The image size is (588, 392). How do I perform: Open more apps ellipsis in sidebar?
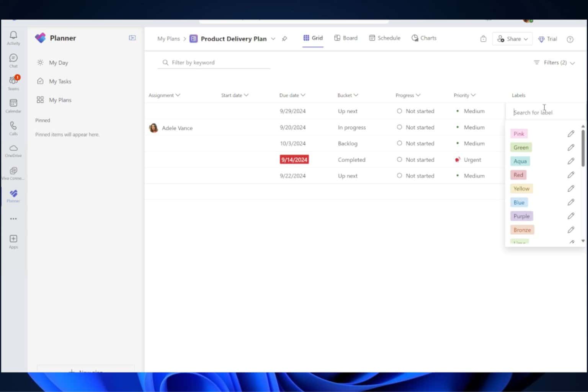[x=13, y=219]
